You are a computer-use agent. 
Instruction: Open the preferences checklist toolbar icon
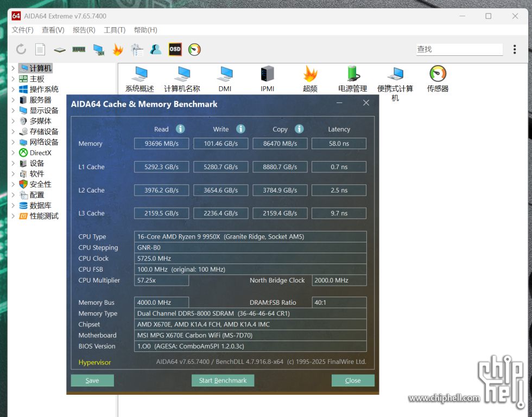pyautogui.click(x=137, y=50)
